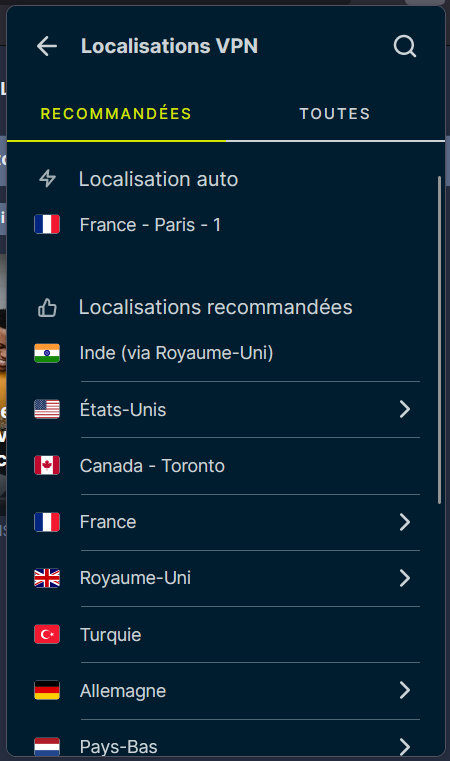Click the lightning bolt auto location icon
The image size is (450, 761).
(48, 179)
